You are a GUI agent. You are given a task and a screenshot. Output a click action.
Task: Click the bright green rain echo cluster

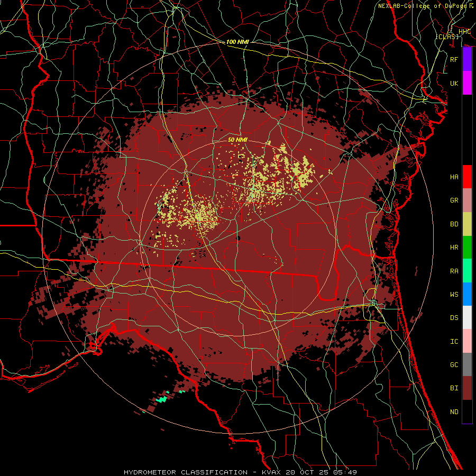[162, 399]
